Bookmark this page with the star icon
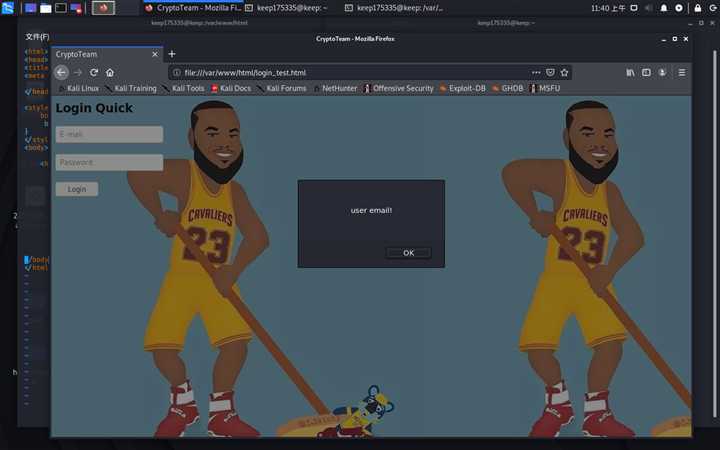 point(564,72)
